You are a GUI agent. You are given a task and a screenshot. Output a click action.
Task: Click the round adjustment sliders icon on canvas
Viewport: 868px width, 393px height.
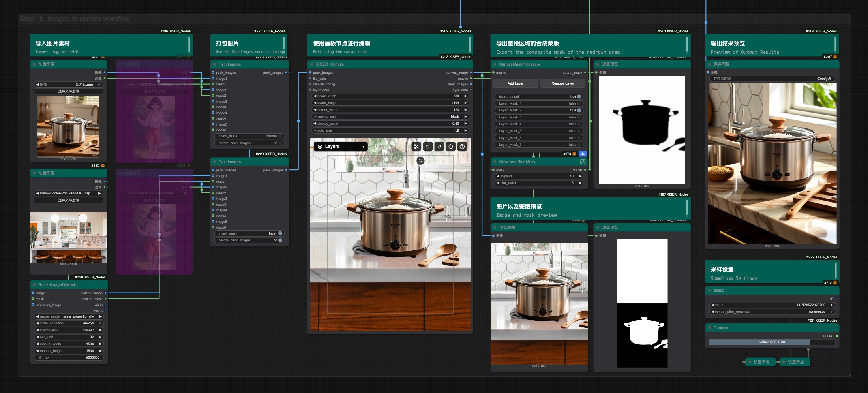pyautogui.click(x=420, y=161)
